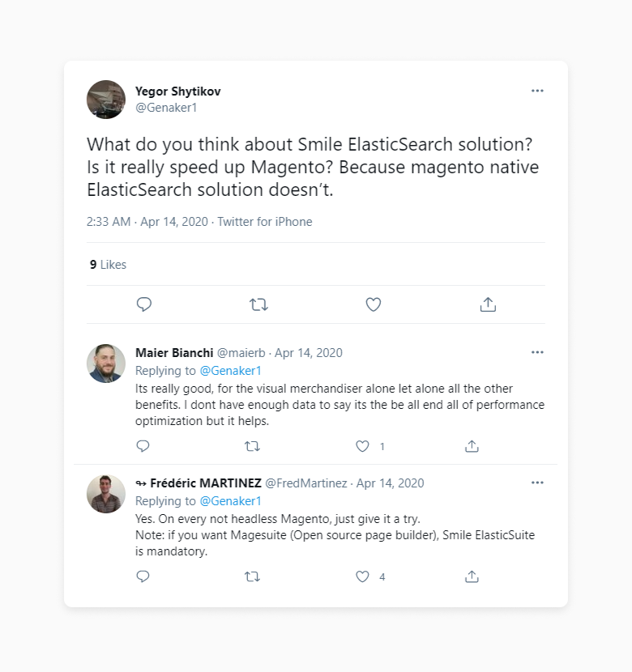Like Yegor Shytikov's main tweet
This screenshot has width=632, height=672.
[x=373, y=304]
